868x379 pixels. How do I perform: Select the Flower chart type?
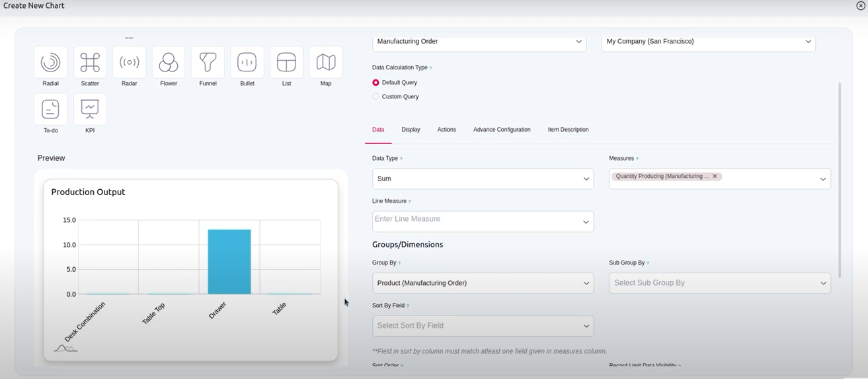[x=169, y=63]
